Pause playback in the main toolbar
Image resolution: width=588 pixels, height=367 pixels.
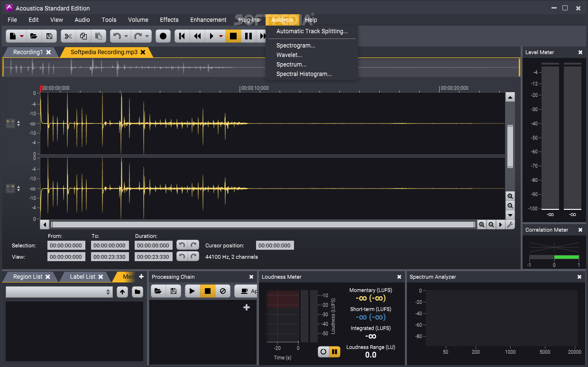pos(248,36)
